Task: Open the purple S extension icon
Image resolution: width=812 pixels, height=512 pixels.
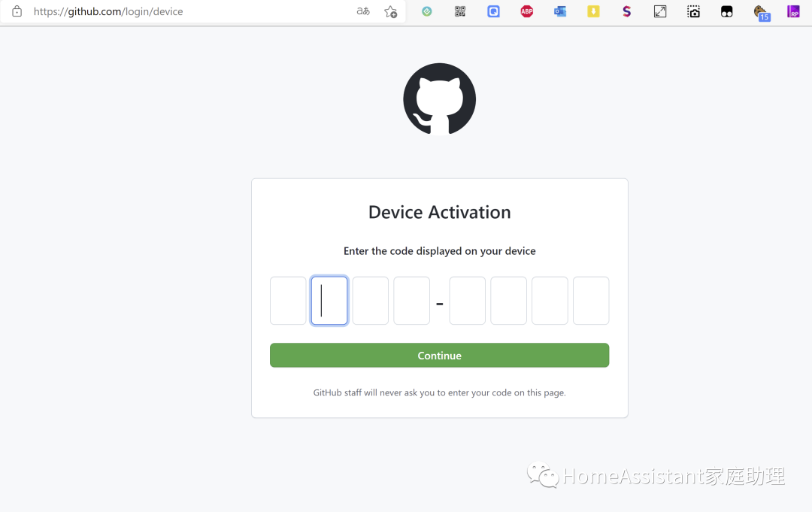Action: 626,11
